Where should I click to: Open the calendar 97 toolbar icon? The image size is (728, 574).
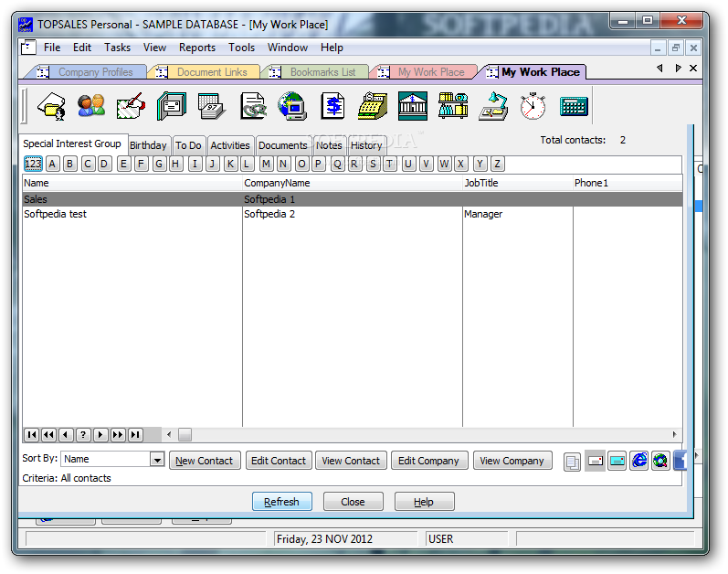(x=211, y=106)
